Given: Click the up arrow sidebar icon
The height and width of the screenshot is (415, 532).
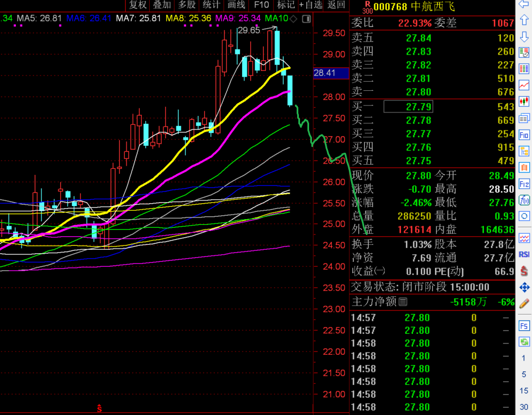Looking at the screenshot, I should point(524,20).
